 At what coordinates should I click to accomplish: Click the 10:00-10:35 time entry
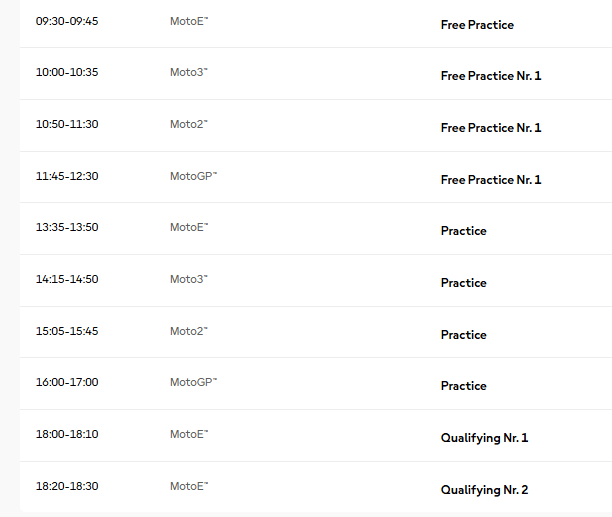pos(67,72)
